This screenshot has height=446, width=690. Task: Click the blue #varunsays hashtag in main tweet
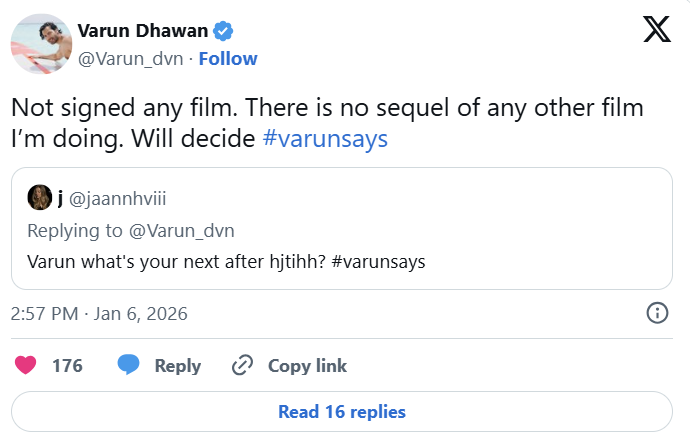[324, 139]
